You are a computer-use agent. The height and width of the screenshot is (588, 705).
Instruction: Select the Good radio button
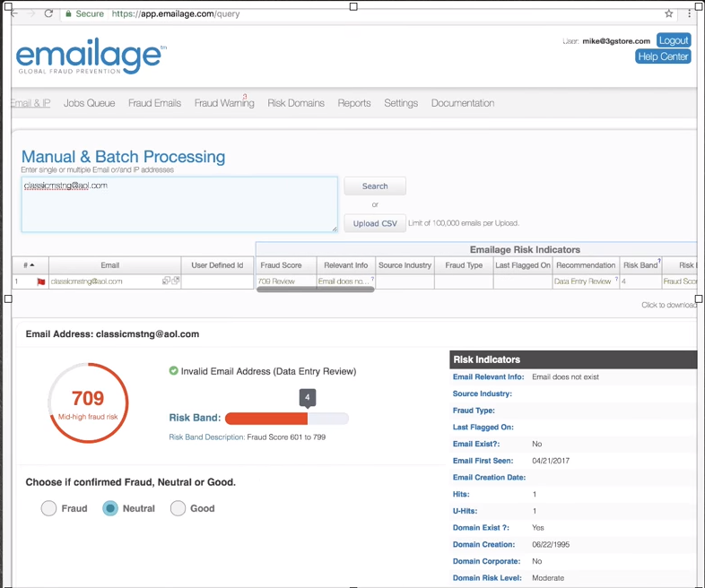click(178, 508)
